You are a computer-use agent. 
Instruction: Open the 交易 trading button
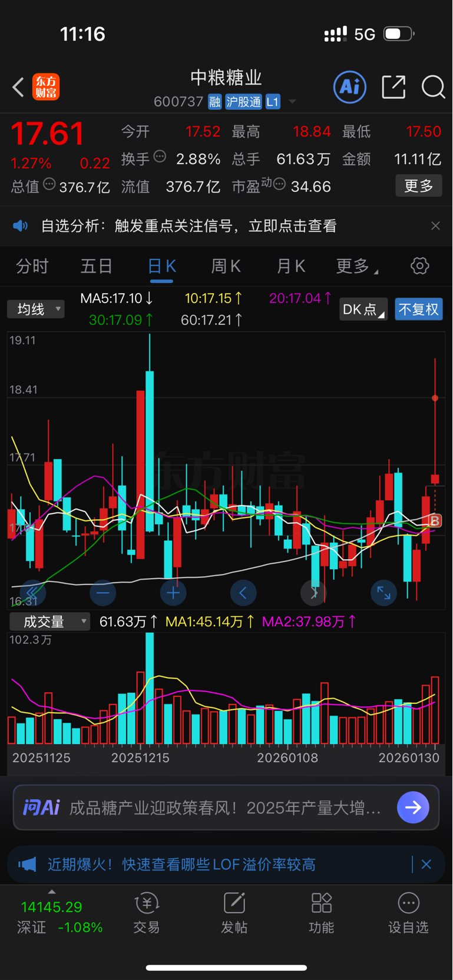click(146, 913)
